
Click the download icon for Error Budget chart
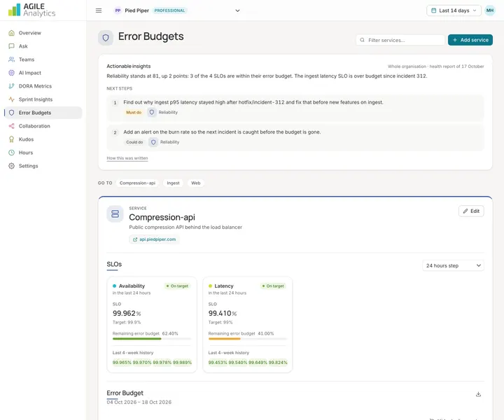click(478, 394)
